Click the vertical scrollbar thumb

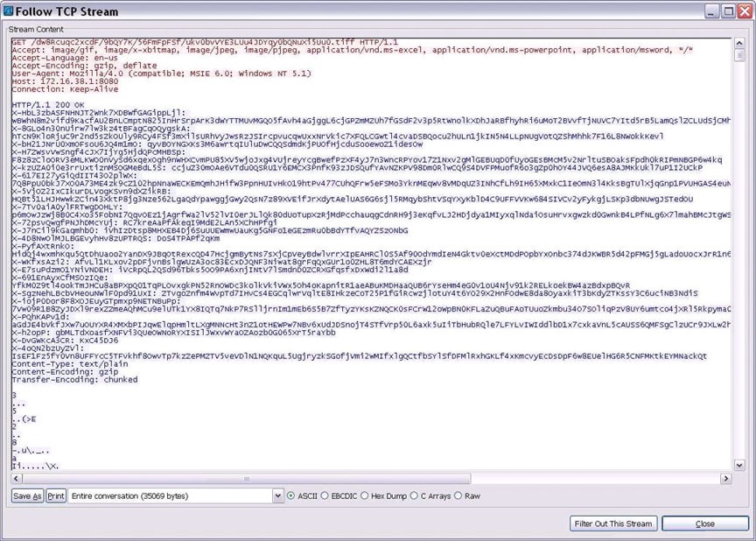pos(739,55)
